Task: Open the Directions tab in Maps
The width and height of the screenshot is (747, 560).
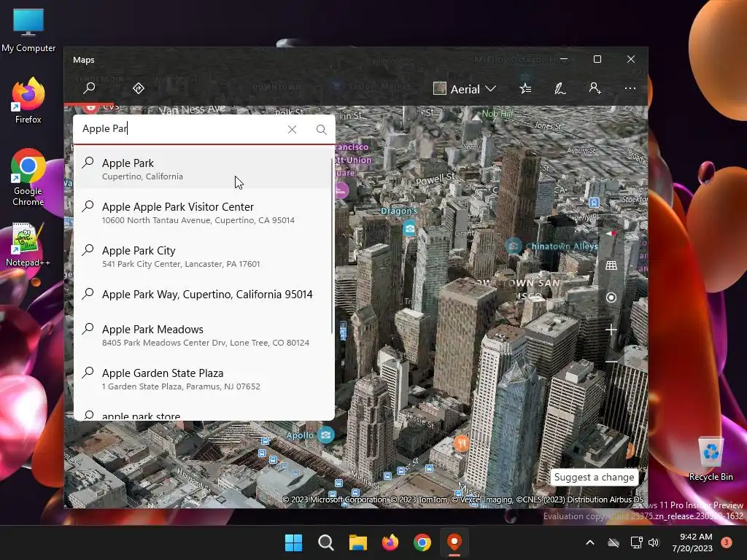Action: pos(138,88)
